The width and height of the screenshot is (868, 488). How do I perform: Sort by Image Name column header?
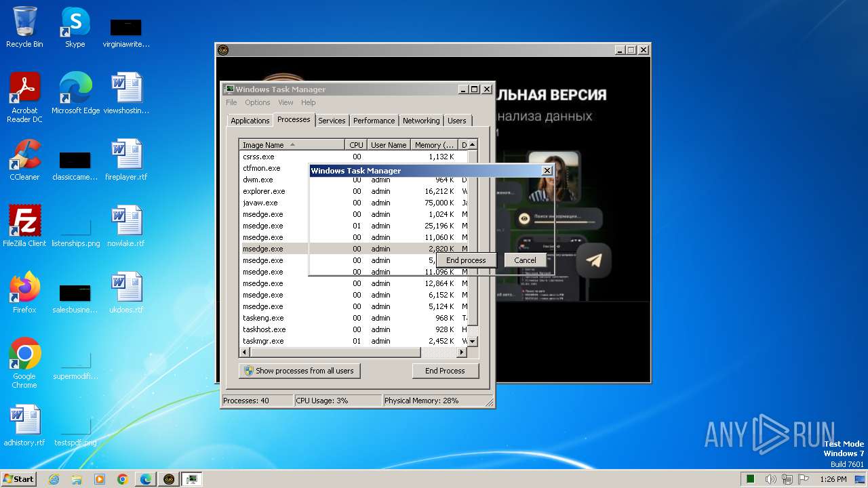[292, 144]
